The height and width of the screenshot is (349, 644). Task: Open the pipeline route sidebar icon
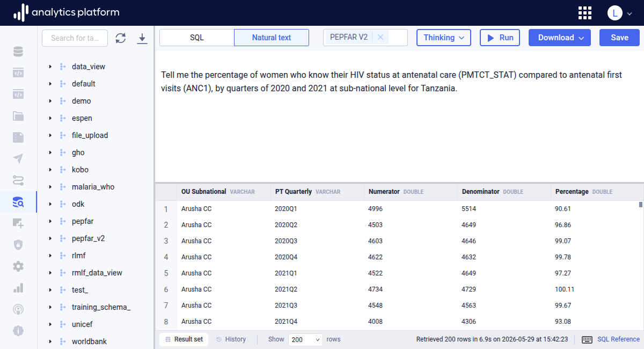pyautogui.click(x=18, y=180)
